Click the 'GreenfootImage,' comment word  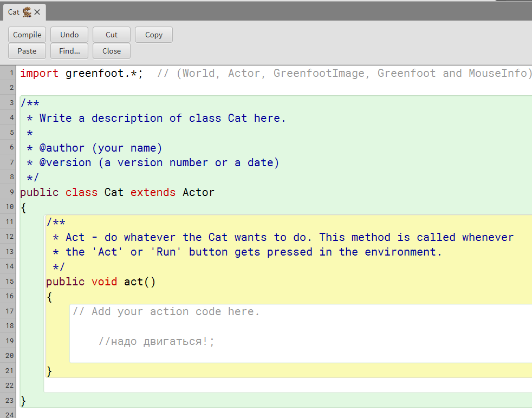(321, 73)
